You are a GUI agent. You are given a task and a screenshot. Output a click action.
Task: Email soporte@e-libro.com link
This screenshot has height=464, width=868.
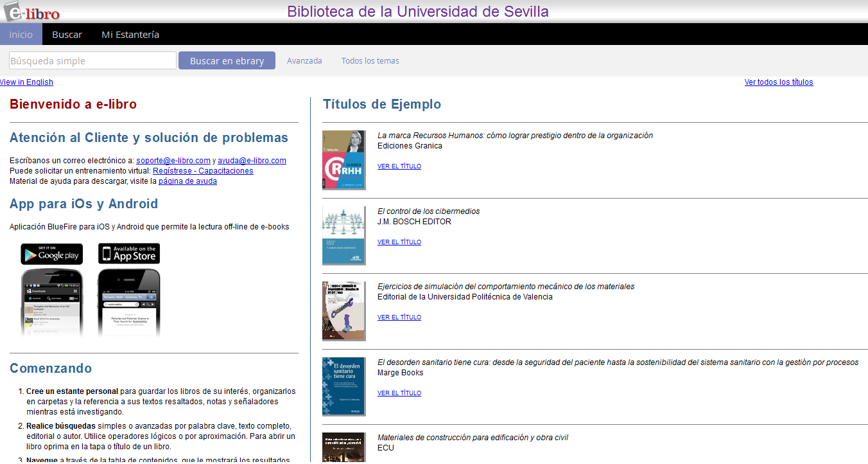point(173,161)
